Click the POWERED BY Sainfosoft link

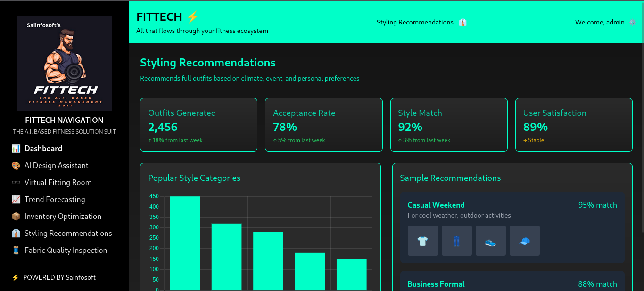59,277
